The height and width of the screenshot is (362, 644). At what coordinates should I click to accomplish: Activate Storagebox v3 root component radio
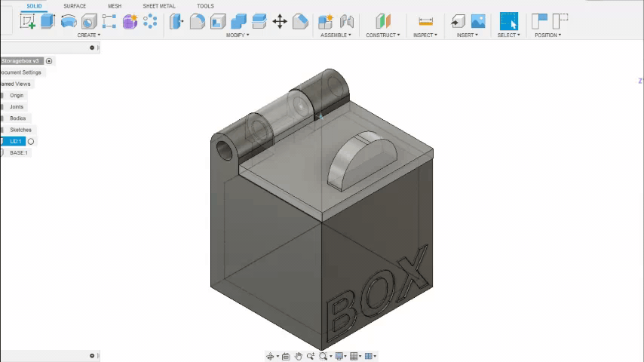pos(49,61)
